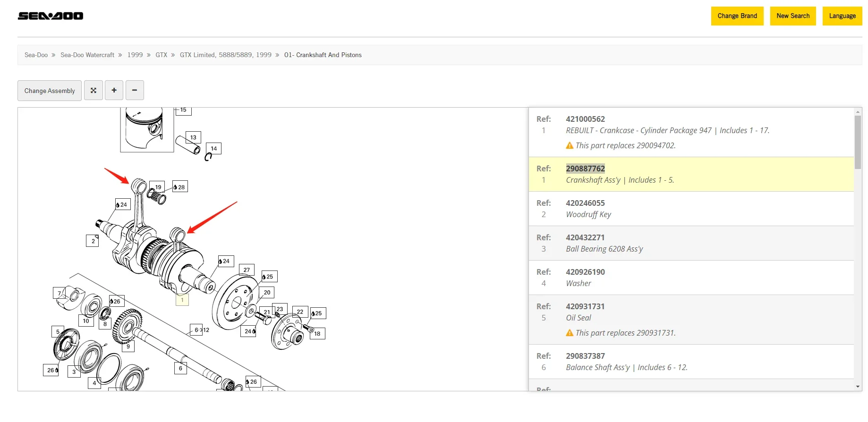Select diagram callout 3

click(74, 371)
